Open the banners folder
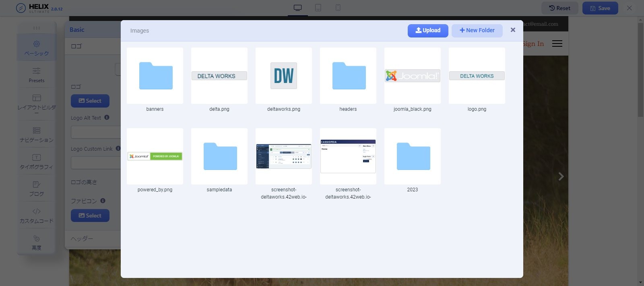 pyautogui.click(x=155, y=76)
